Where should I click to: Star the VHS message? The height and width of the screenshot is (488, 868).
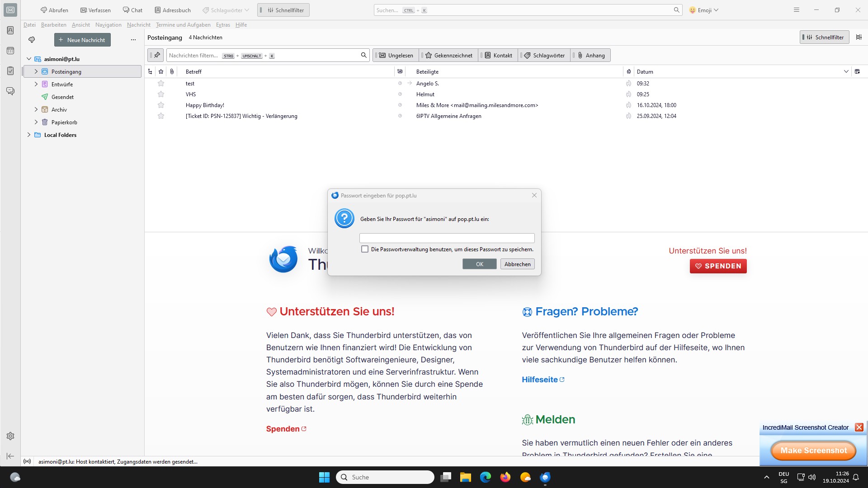161,94
